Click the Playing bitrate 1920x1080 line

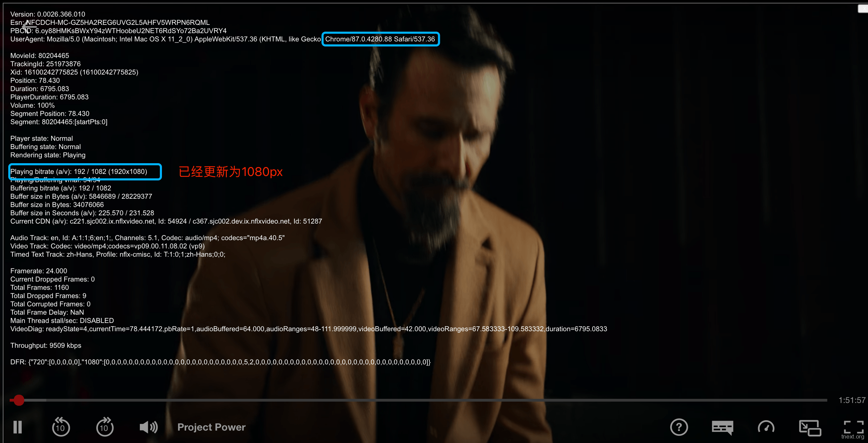[79, 171]
